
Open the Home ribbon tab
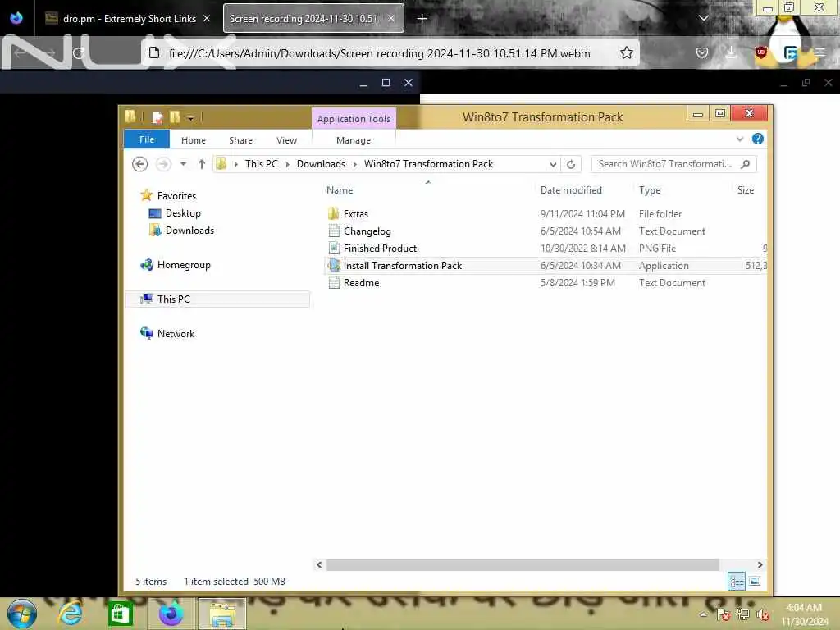pos(194,139)
